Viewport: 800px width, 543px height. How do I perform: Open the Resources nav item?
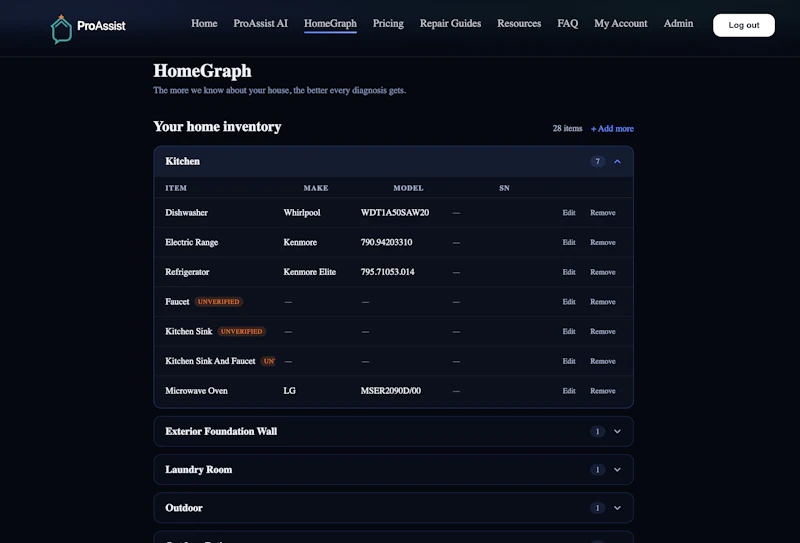click(x=519, y=23)
